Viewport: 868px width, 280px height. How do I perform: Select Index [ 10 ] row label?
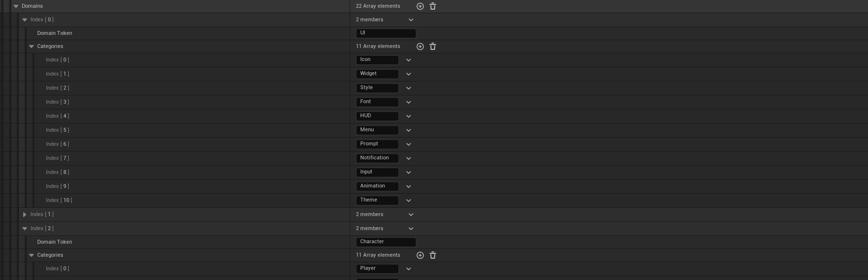pos(59,201)
